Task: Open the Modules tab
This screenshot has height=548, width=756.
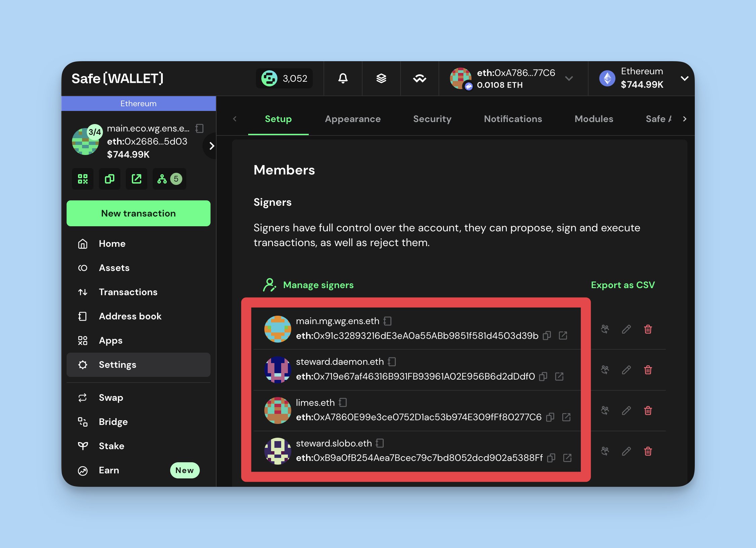Action: (594, 119)
